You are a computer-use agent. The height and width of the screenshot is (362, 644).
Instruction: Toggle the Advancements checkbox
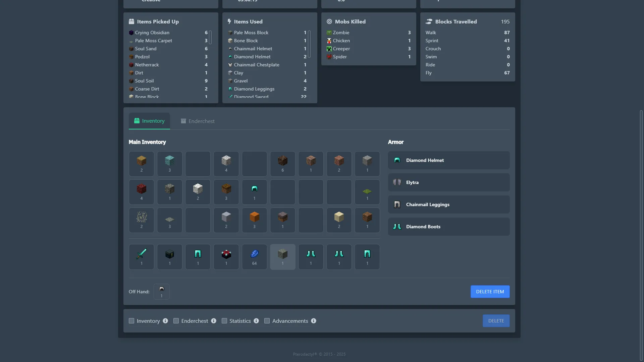267,321
